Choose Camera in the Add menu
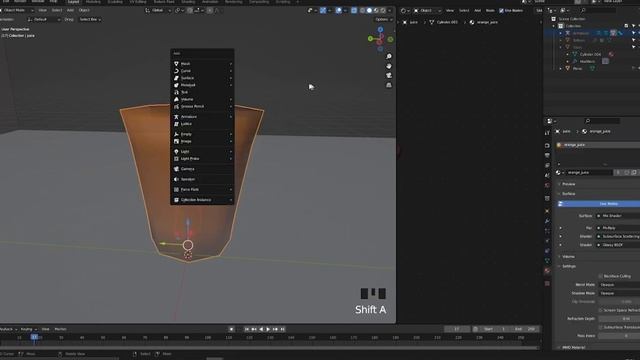 pos(202,169)
